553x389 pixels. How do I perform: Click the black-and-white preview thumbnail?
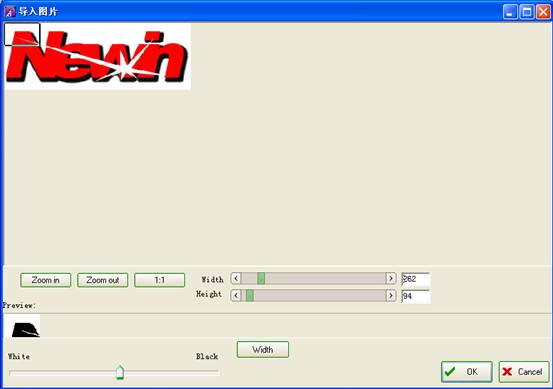(22, 326)
